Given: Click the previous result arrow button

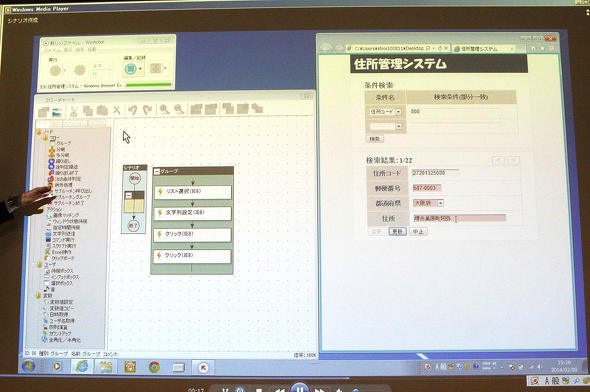Looking at the screenshot, I should (x=498, y=161).
